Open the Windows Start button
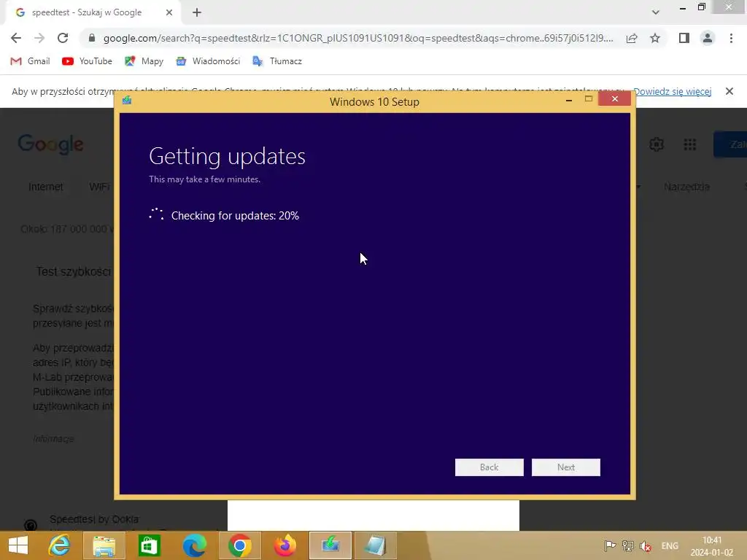Viewport: 747px width, 560px height. click(18, 545)
